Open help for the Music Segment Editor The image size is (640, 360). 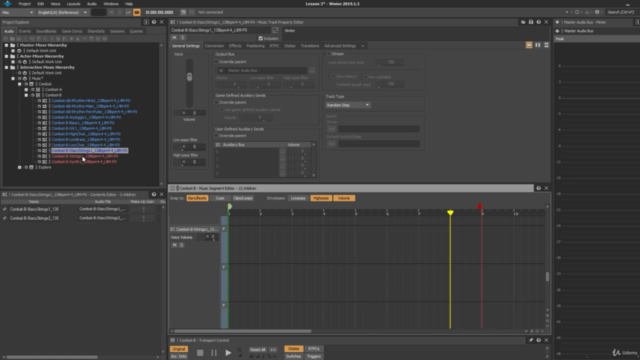(x=539, y=188)
